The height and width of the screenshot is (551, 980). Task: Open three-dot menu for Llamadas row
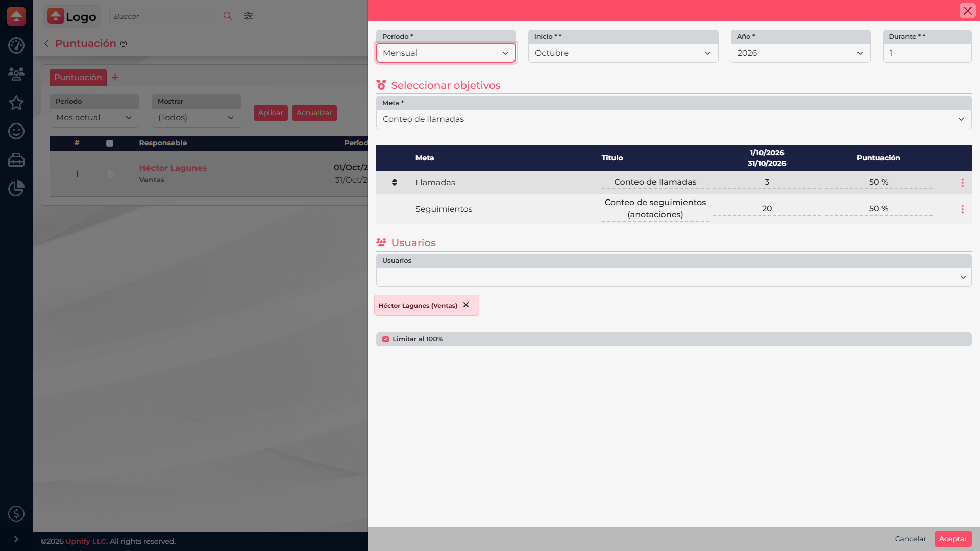tap(963, 183)
